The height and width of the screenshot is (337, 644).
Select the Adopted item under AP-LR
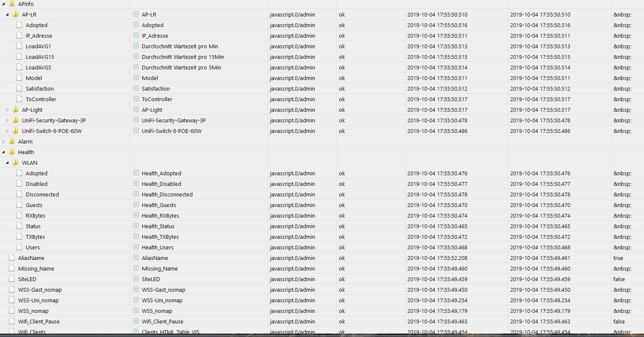point(36,25)
